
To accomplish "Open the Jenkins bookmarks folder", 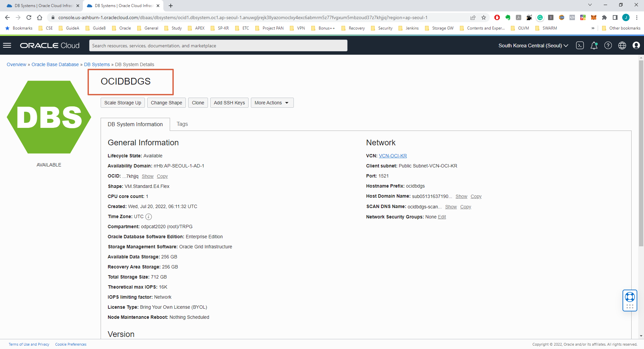I will tap(409, 28).
